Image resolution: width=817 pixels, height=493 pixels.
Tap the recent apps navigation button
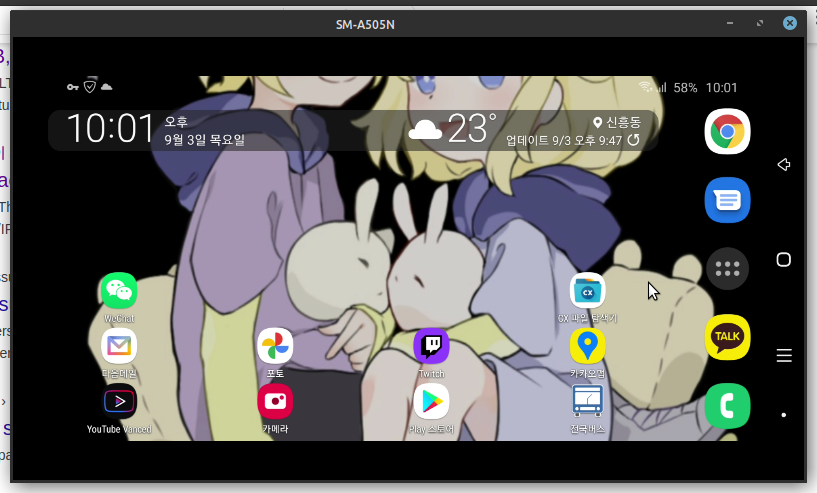pyautogui.click(x=784, y=355)
